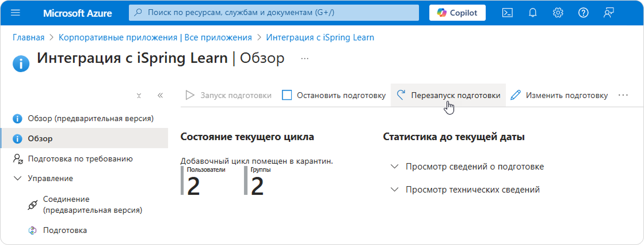The height and width of the screenshot is (245, 644).
Task: Open the help question-mark icon
Action: [x=583, y=13]
